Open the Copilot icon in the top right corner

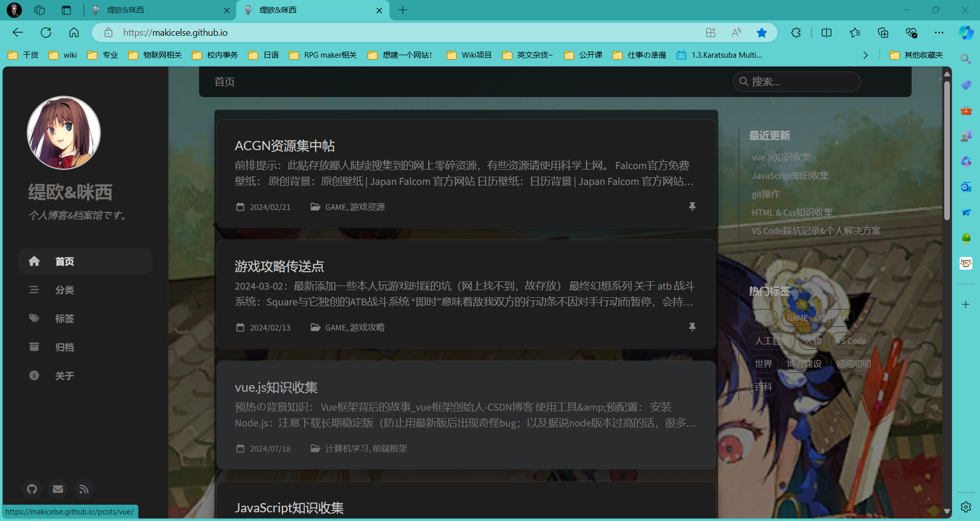tap(966, 33)
